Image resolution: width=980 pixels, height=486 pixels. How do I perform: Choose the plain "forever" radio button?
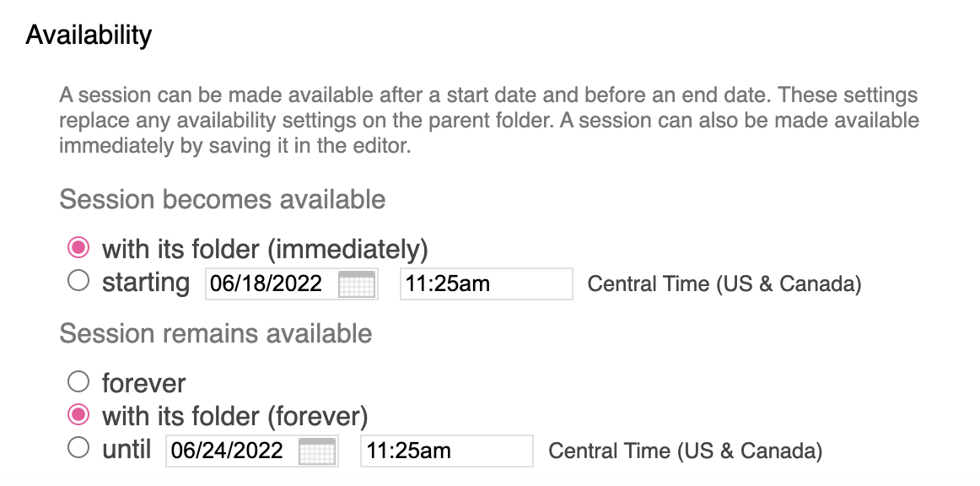pos(78,383)
